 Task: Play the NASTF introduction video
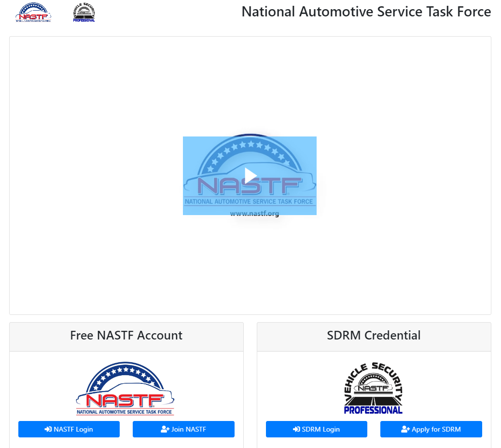250,175
